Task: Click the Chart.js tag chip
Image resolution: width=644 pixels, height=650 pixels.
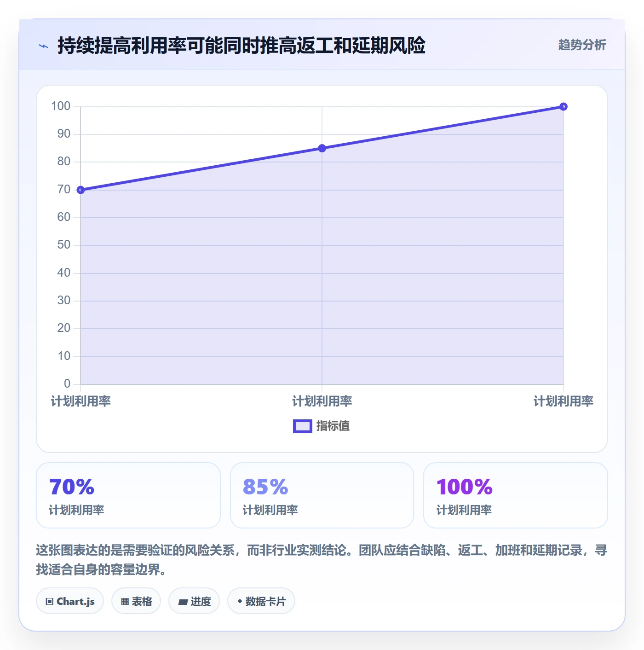Action: pyautogui.click(x=70, y=601)
